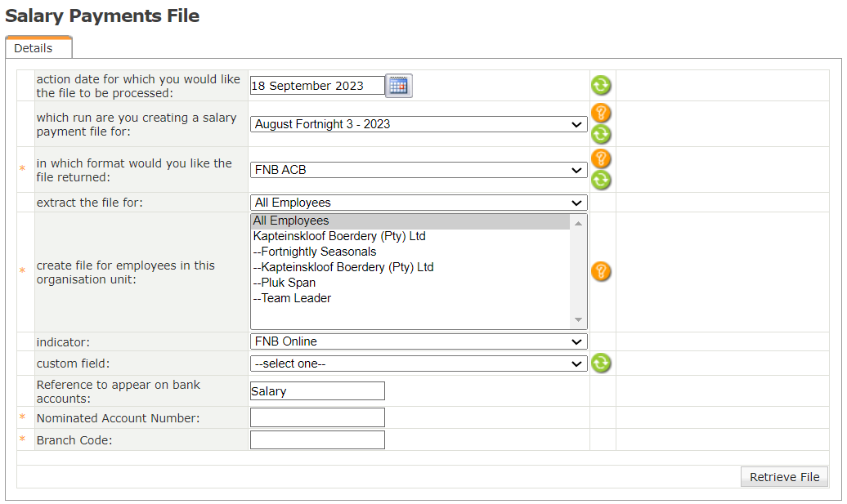Choose --Pluk Span organisation unit
Screen dimensions: 847x504
(285, 283)
